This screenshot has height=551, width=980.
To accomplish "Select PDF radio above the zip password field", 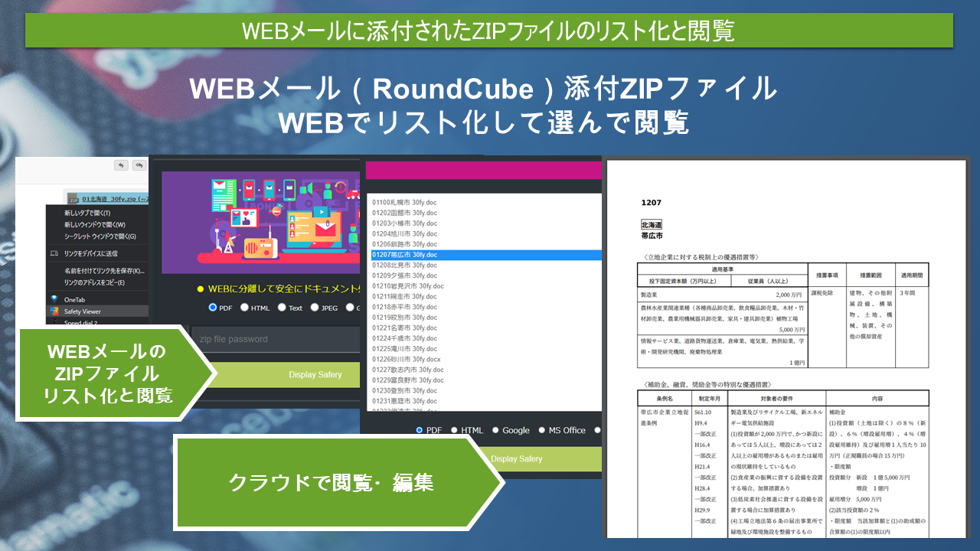I will pyautogui.click(x=213, y=308).
